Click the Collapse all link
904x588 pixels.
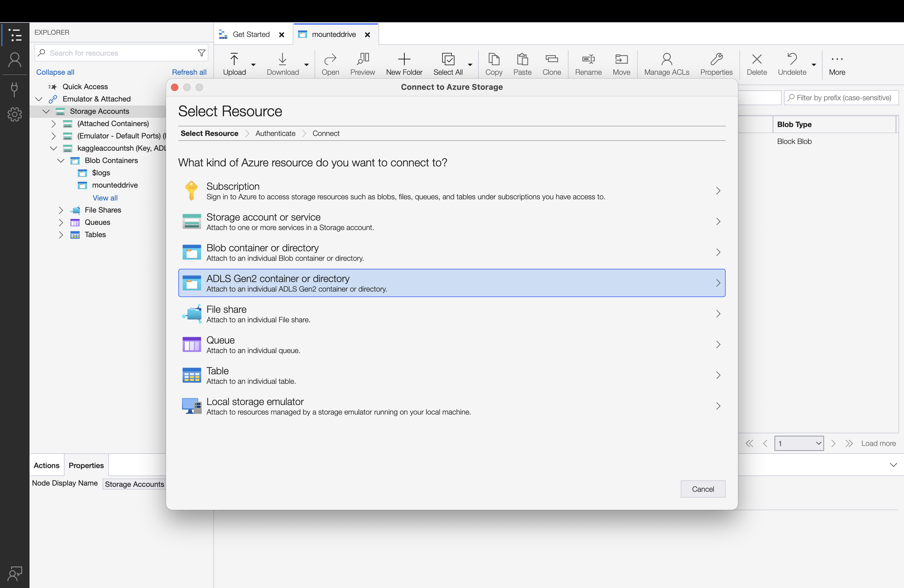55,72
